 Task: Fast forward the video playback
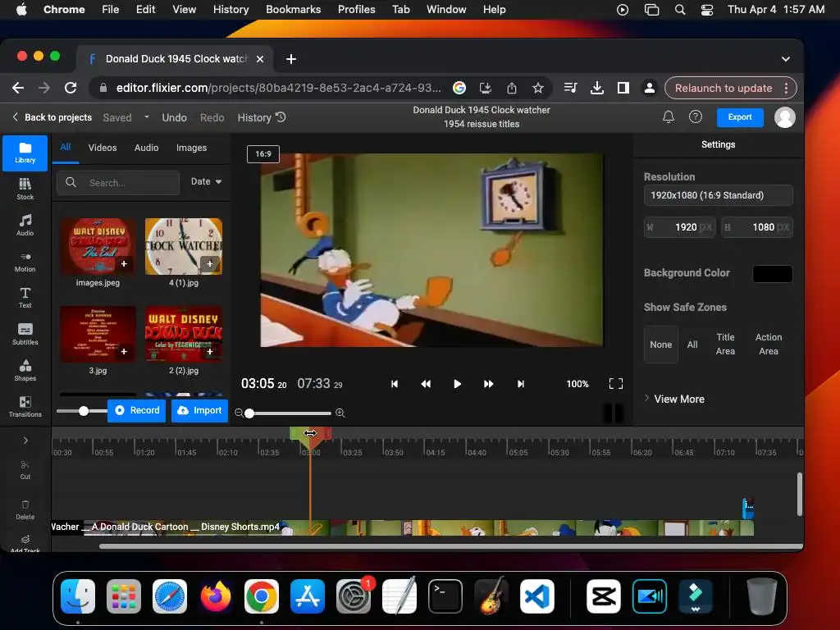(x=489, y=384)
